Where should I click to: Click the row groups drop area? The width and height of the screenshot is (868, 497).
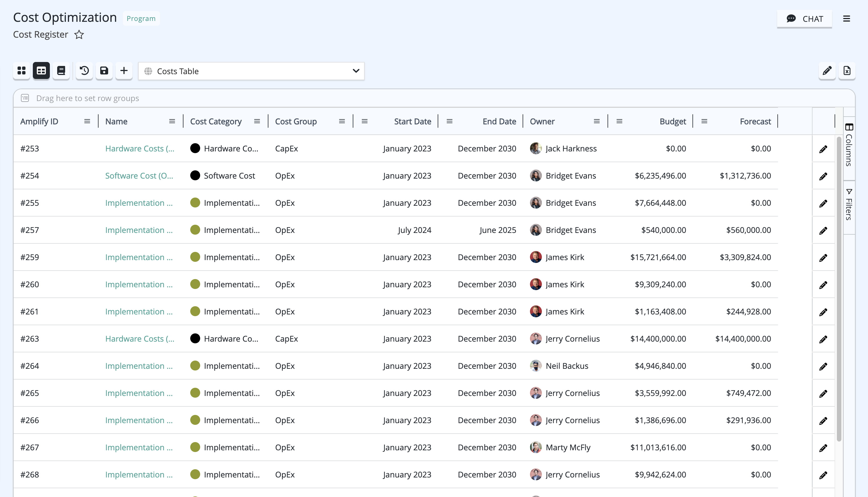tap(434, 98)
